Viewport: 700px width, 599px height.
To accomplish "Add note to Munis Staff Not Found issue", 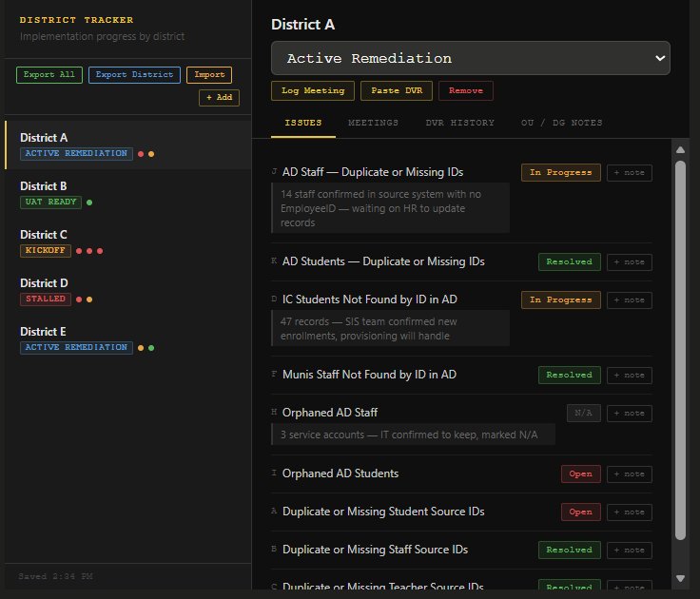I will coord(629,375).
